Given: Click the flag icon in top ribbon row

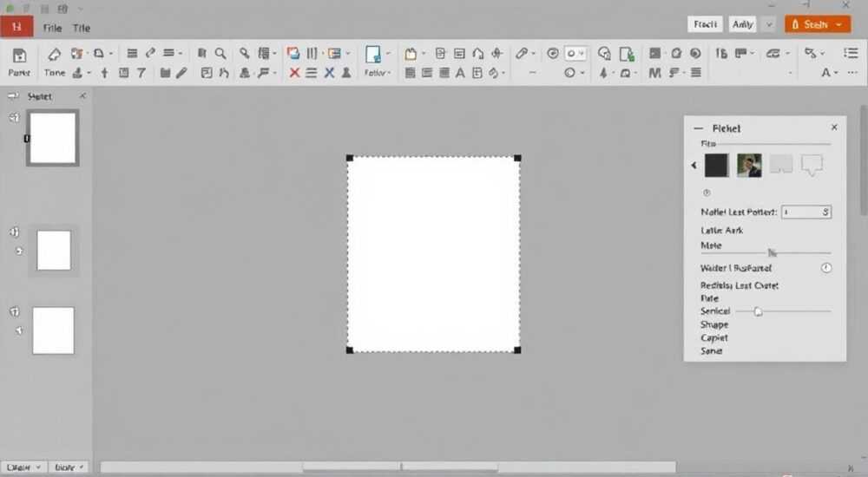Looking at the screenshot, I should point(740,53).
